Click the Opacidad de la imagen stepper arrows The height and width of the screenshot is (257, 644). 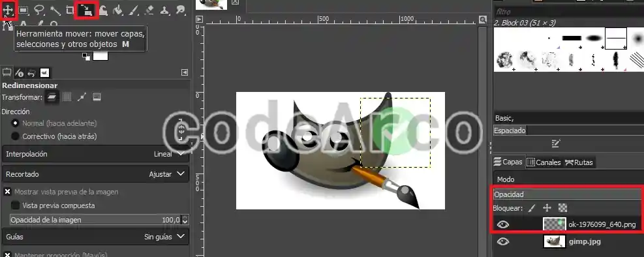click(185, 220)
